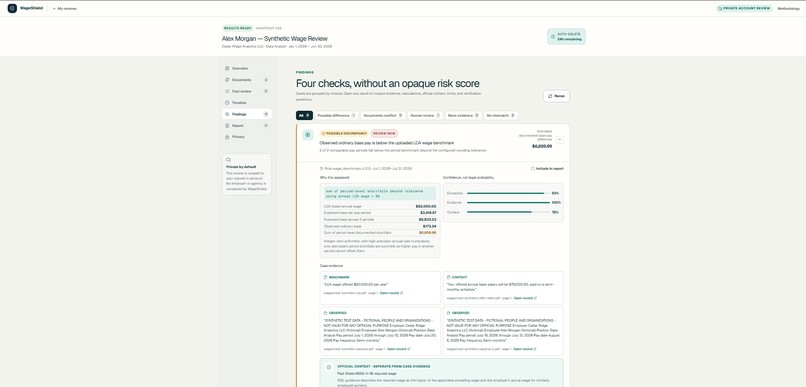Viewport: 806px width, 387px height.
Task: Click the Context card document icon
Action: click(x=448, y=278)
